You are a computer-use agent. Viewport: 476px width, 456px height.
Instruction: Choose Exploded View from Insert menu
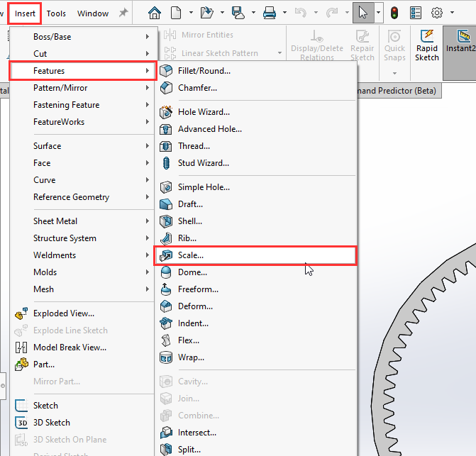tap(83, 313)
